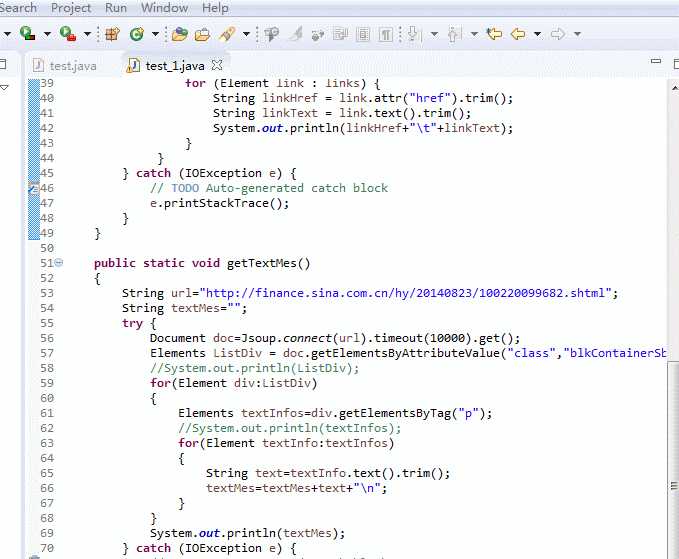Toggle the boxed-lines toolbar icon left of pilcrow
The image size is (679, 559).
tap(363, 34)
